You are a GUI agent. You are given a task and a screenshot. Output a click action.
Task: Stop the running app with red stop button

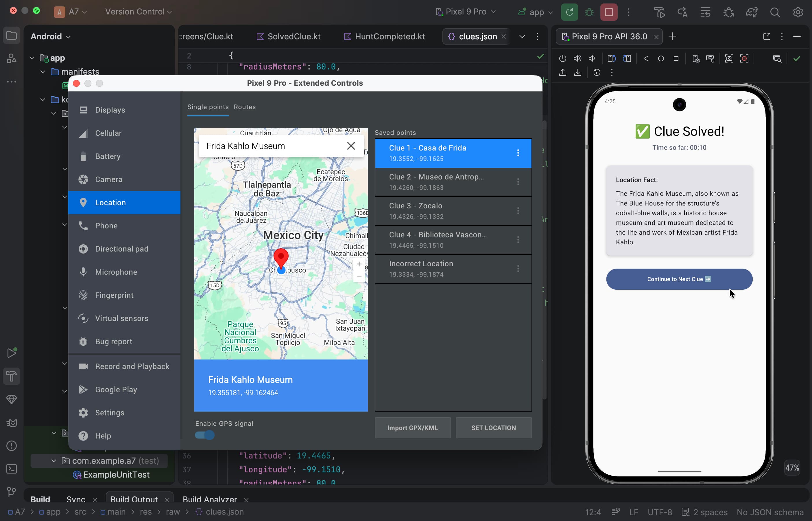609,12
